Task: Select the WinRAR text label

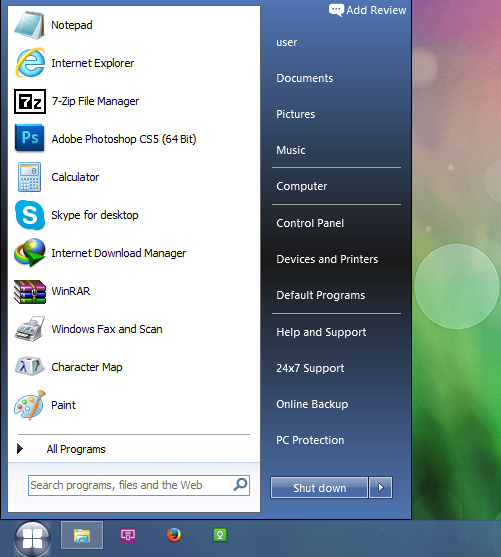Action: tap(71, 291)
